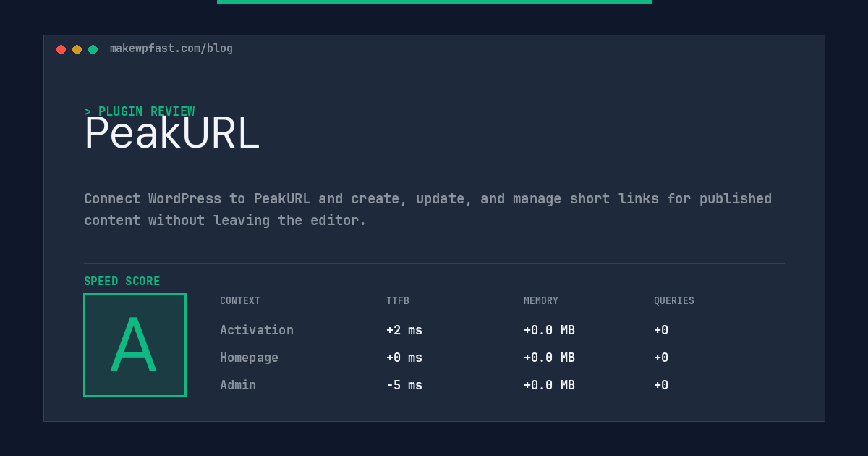Click the MEMORY column header

click(541, 301)
